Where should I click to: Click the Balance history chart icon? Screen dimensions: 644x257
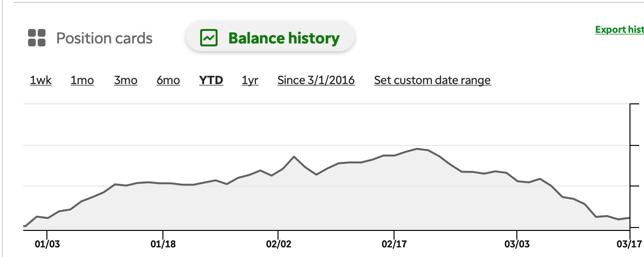209,38
